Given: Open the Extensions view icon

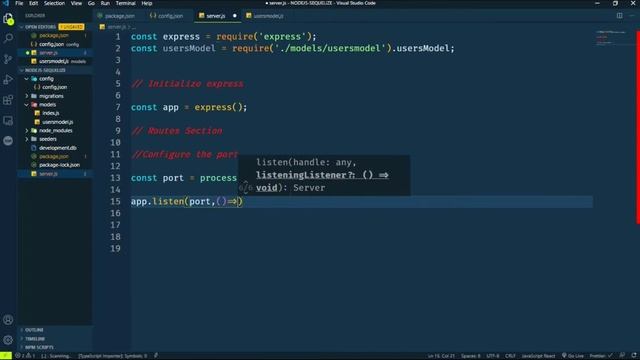Looking at the screenshot, I should pos(8,100).
